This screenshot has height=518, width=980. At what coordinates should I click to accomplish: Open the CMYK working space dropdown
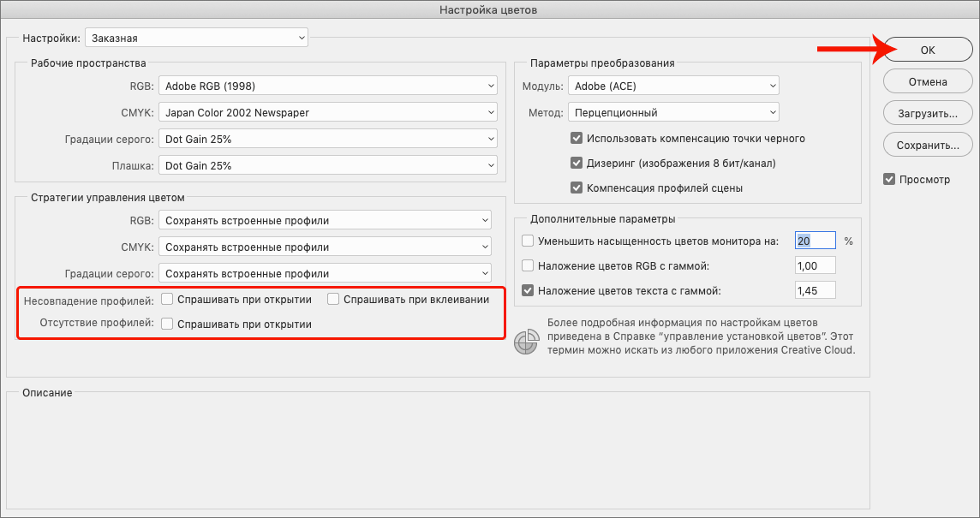tap(327, 112)
